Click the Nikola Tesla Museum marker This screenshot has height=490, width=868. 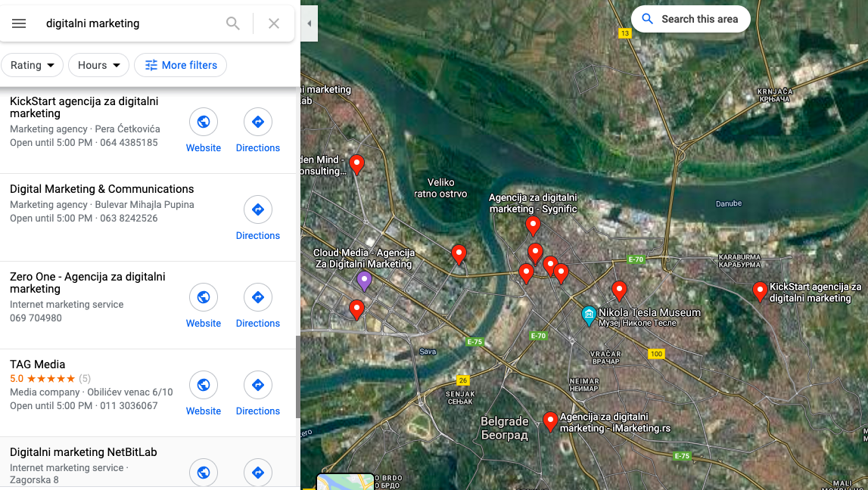point(589,315)
